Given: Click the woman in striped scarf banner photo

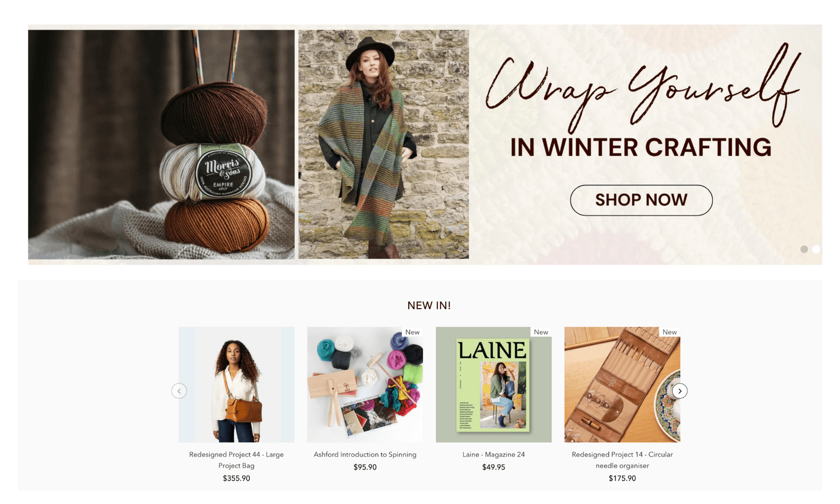Looking at the screenshot, I should pyautogui.click(x=384, y=144).
